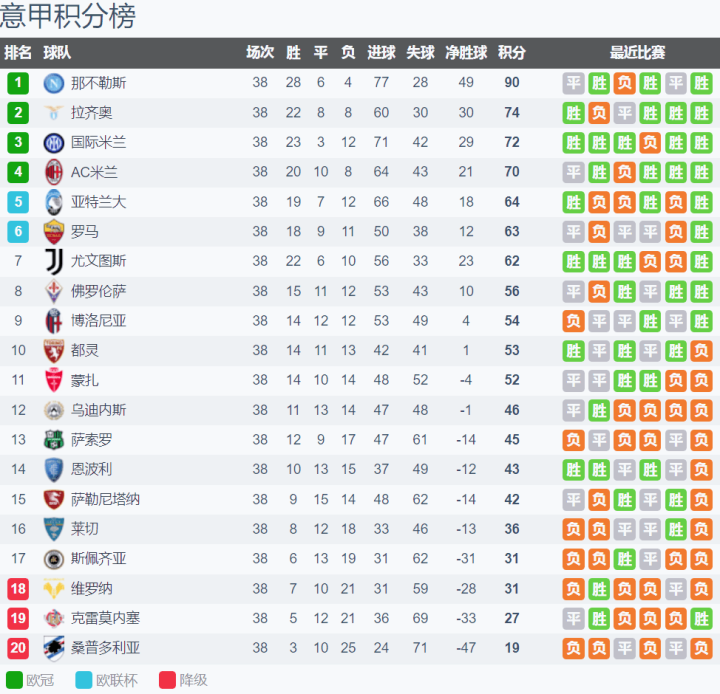Click the 进球 goals column header

pos(381,53)
